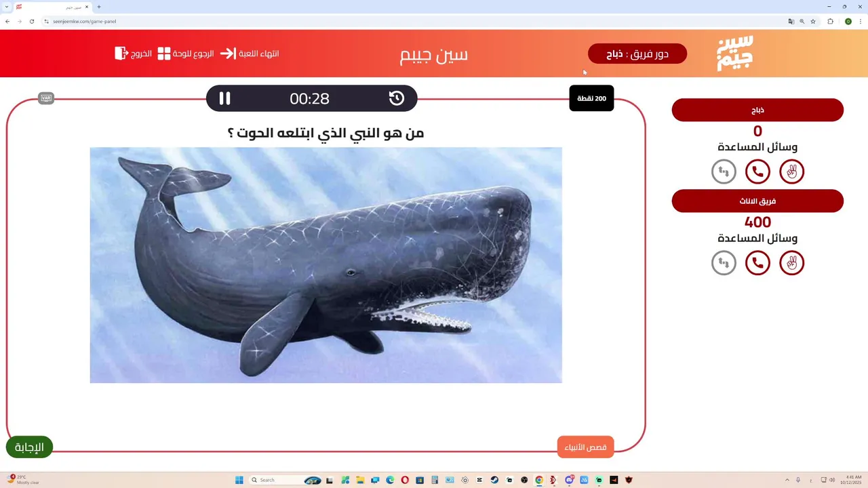
Task: Open the Chrome three-dot menu
Action: pyautogui.click(x=860, y=21)
